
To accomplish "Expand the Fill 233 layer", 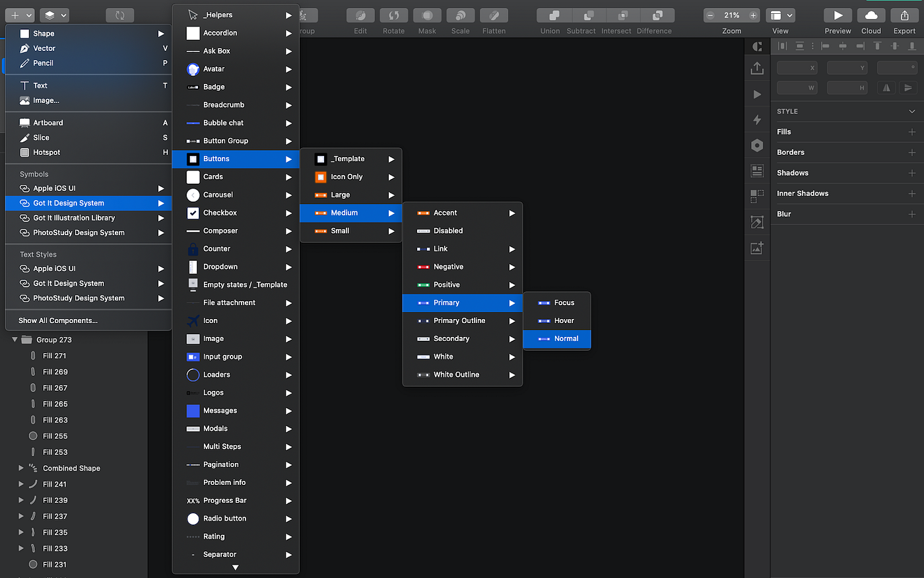I will coord(21,548).
